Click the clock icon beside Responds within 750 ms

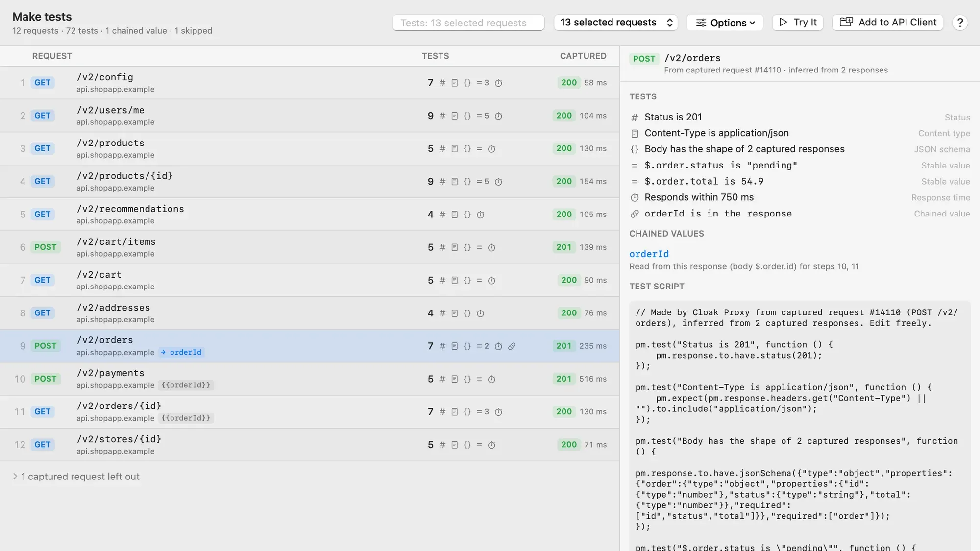pyautogui.click(x=635, y=197)
